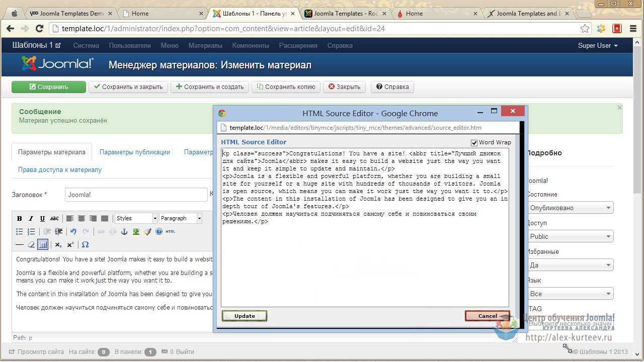644x362 pixels.
Task: Clean up messy code with the brush icon
Action: coord(147,232)
